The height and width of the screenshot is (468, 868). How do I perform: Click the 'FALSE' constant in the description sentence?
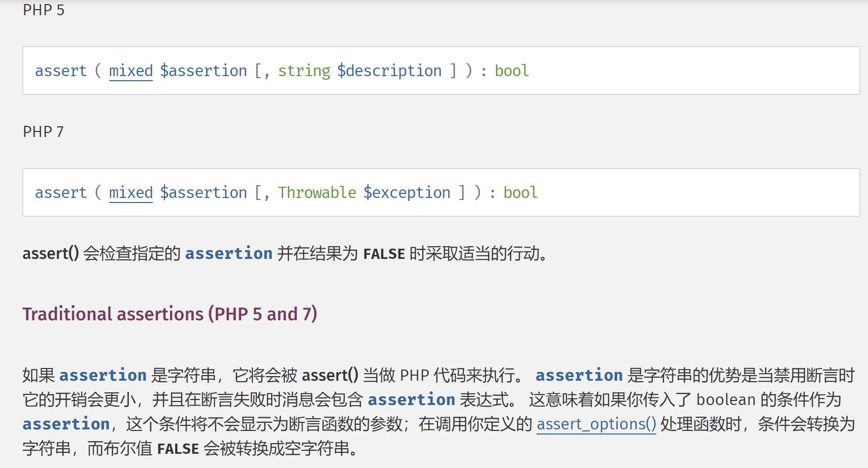(x=384, y=254)
